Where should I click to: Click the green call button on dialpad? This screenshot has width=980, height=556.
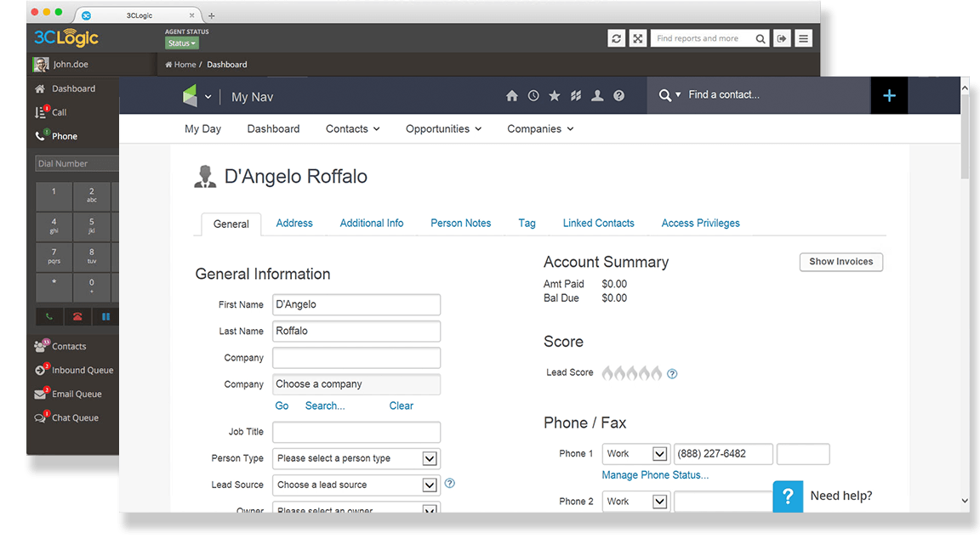coord(49,317)
